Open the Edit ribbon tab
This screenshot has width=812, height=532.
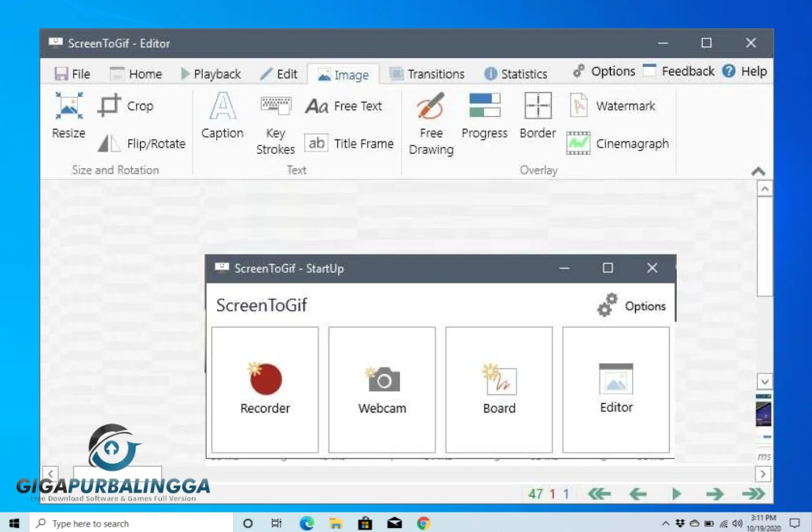pyautogui.click(x=279, y=74)
